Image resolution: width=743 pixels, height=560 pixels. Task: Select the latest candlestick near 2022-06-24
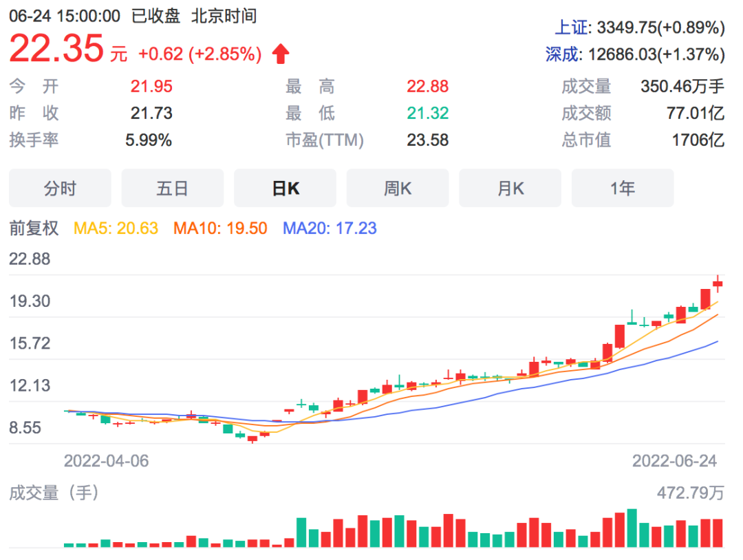click(718, 282)
